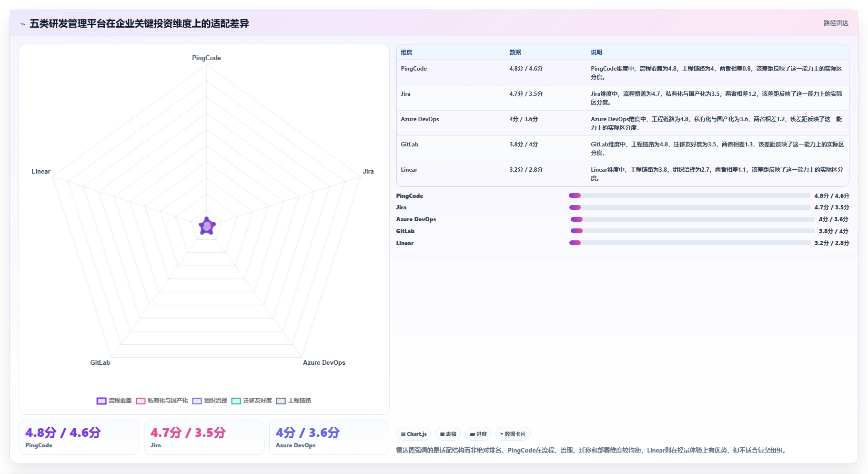Click the 雷达图强调的是适配结构 footnote
The width and height of the screenshot is (868, 474).
point(591,450)
